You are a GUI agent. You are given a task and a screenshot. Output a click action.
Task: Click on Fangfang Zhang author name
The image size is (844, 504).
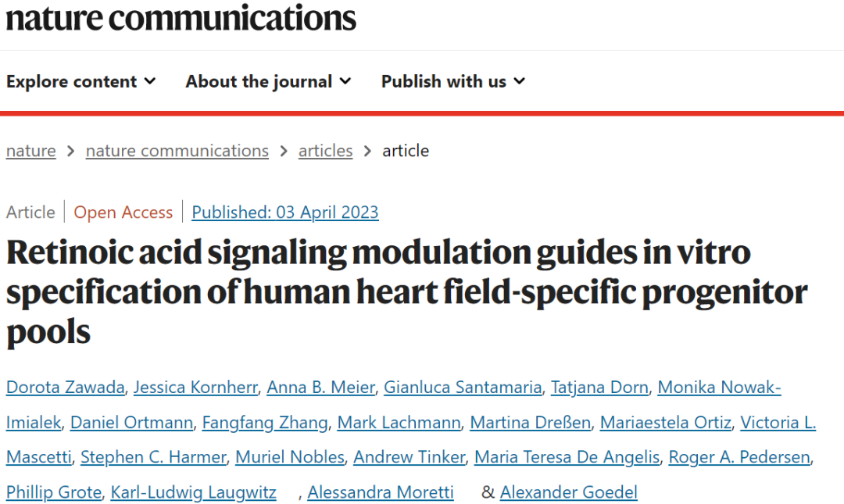click(x=265, y=423)
